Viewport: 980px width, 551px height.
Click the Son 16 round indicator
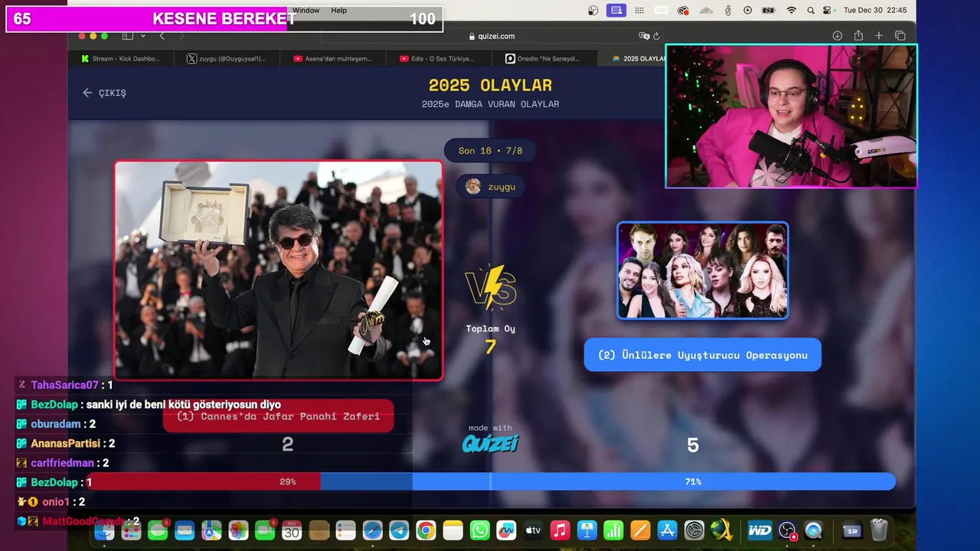[x=490, y=151]
